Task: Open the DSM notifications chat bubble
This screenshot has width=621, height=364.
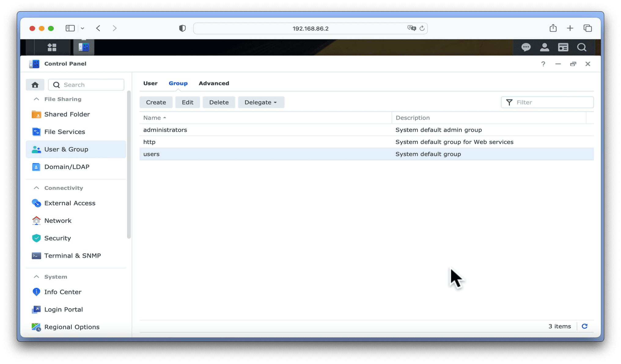Action: [526, 47]
